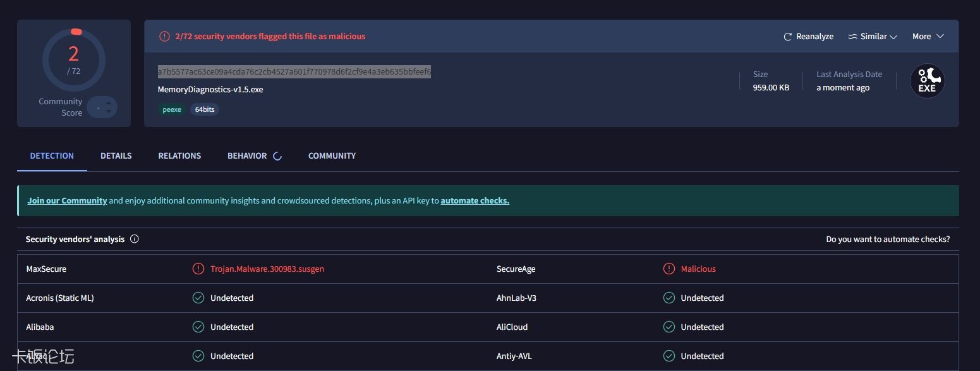
Task: Click the Community Score circular progress ring
Action: pos(74,60)
